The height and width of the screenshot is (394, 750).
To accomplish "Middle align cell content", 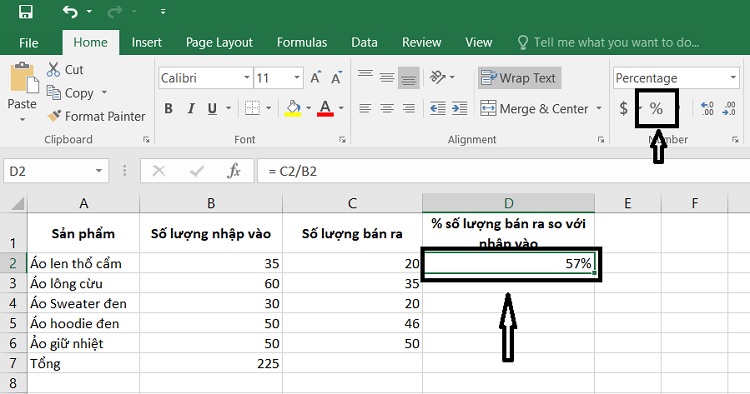I will click(387, 77).
